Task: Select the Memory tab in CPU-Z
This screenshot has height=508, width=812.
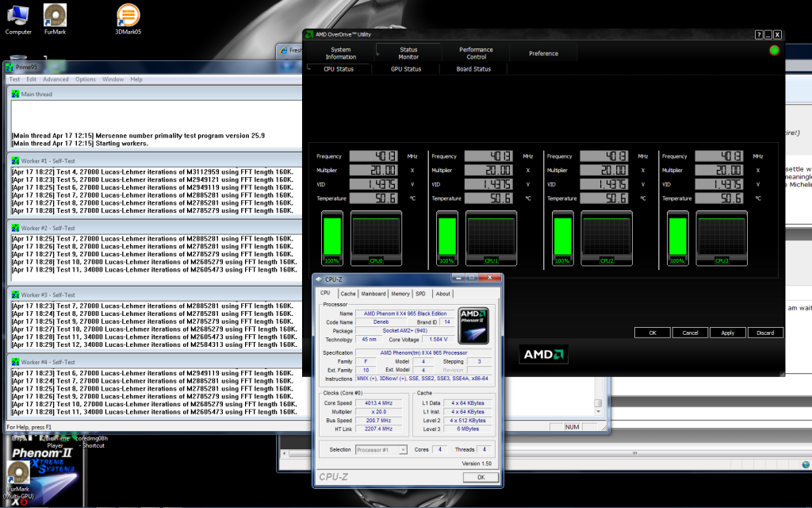Action: tap(400, 294)
